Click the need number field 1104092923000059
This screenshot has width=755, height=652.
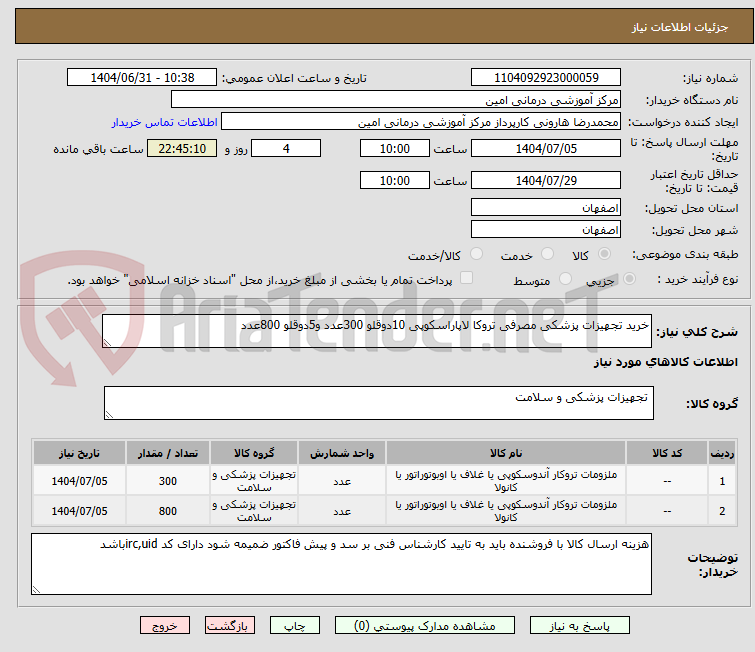546,78
